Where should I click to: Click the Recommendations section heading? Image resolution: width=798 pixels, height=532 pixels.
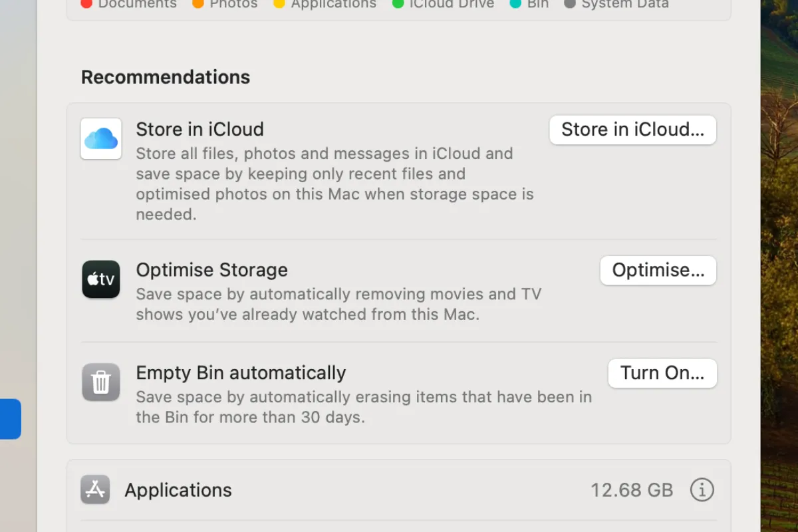pos(166,77)
